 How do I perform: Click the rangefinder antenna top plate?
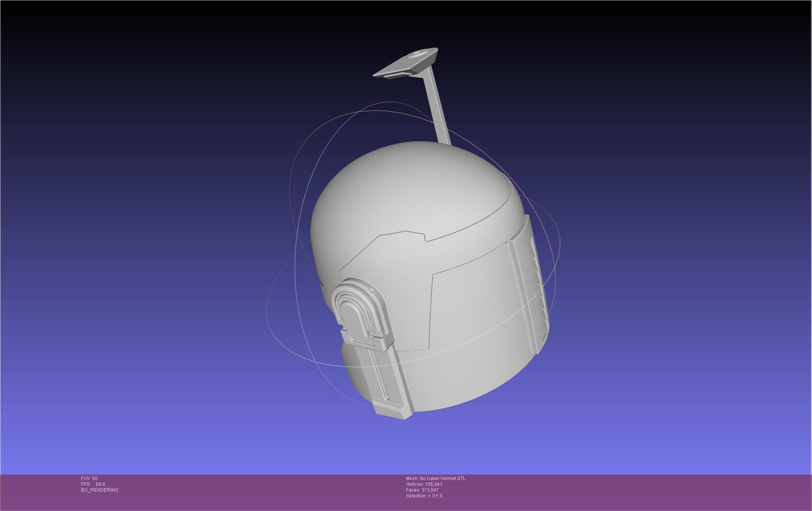[406, 63]
